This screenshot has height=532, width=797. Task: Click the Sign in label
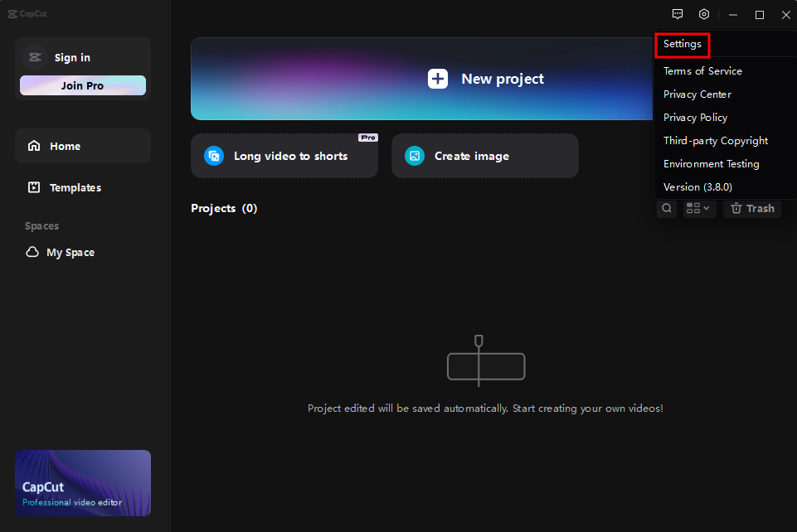pyautogui.click(x=72, y=58)
